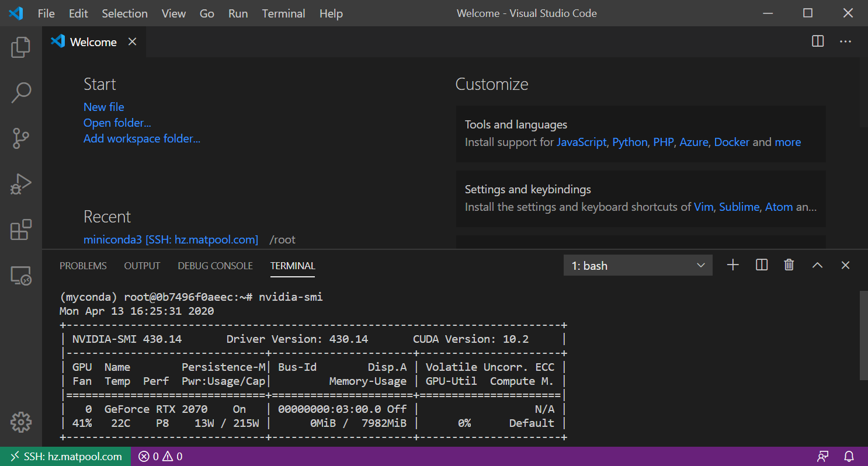Image resolution: width=868 pixels, height=466 pixels.
Task: Create a new terminal with plus icon
Action: [x=733, y=265]
